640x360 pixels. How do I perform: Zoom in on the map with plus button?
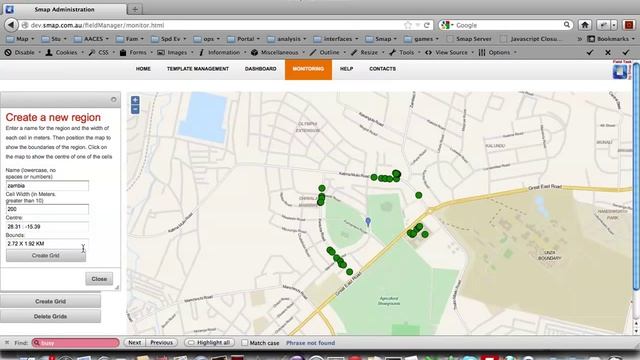coord(135,100)
